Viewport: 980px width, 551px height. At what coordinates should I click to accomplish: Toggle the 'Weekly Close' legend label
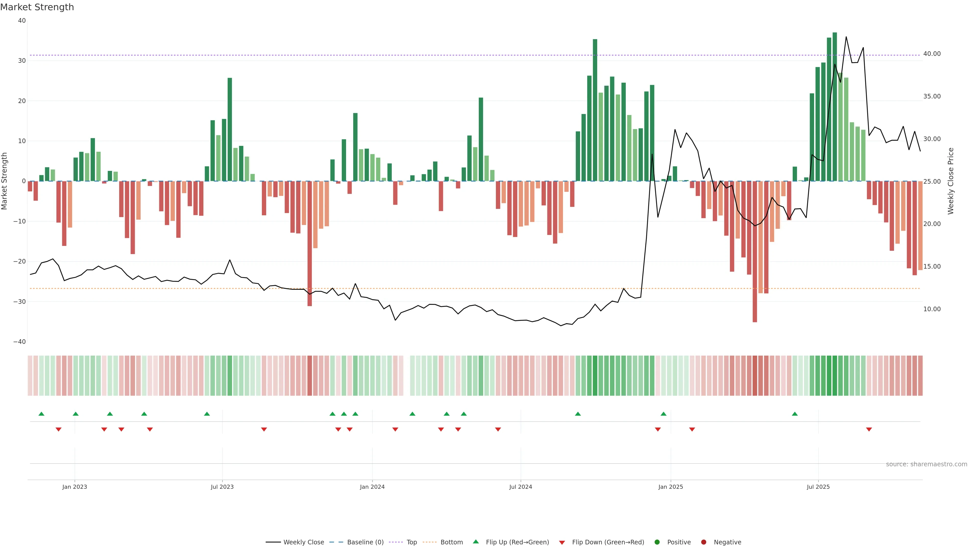point(304,542)
